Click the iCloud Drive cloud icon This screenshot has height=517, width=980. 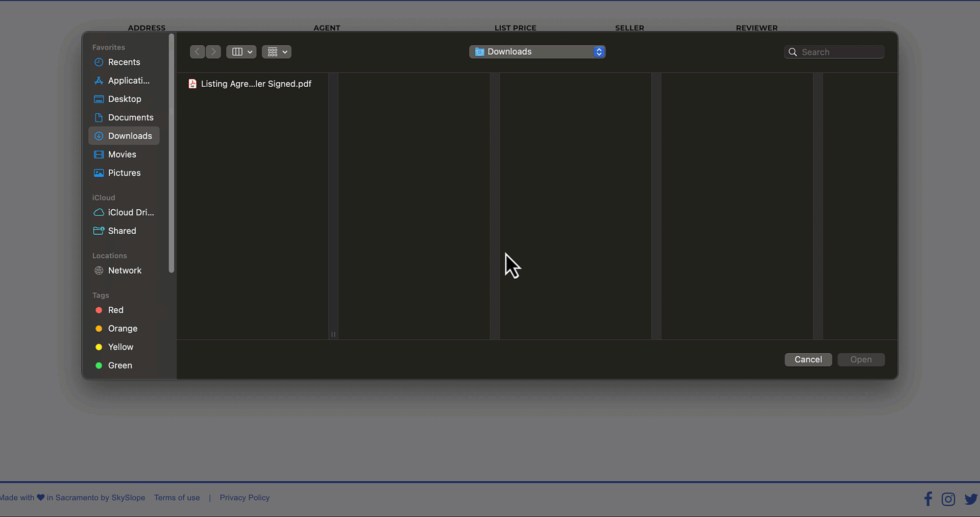tap(99, 212)
